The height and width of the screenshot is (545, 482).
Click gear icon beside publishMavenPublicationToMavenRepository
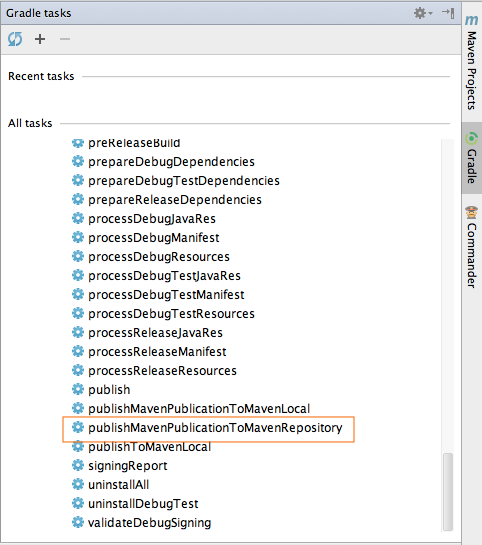(78, 427)
